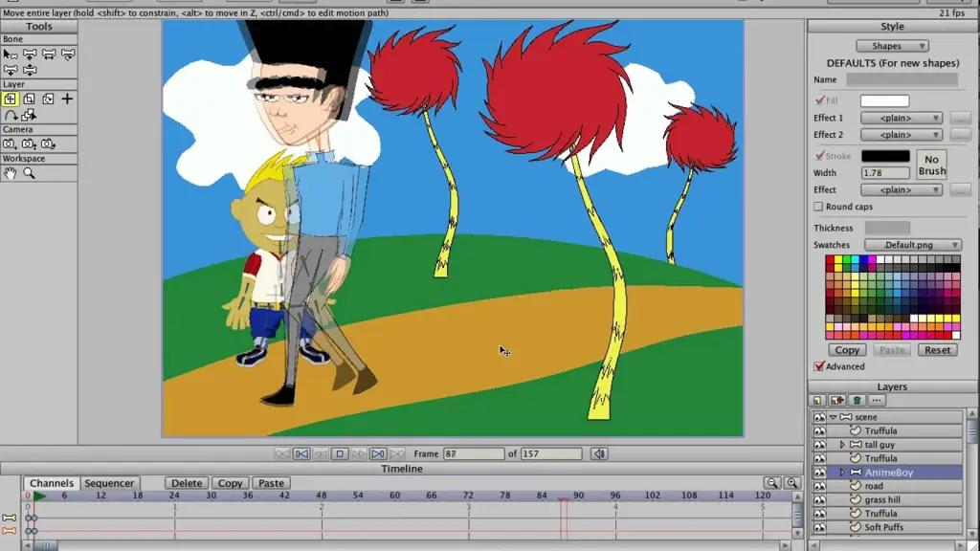Hide the tall guy layer
The image size is (980, 551).
coord(819,445)
